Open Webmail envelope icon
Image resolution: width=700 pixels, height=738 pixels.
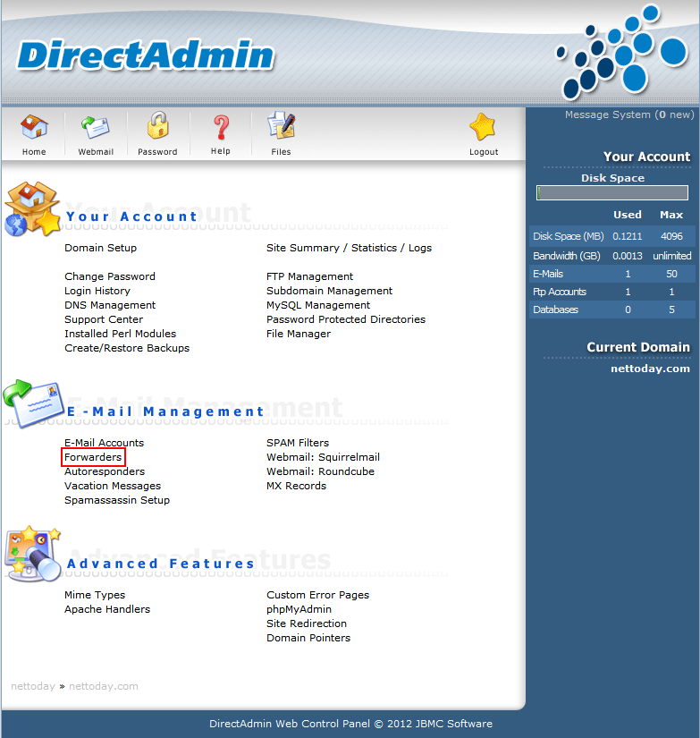(x=96, y=127)
